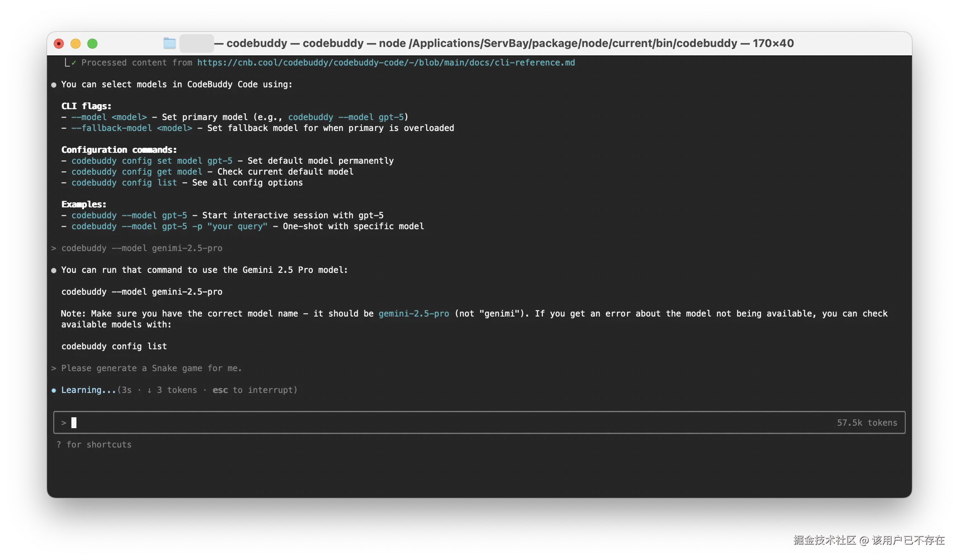Click the '? for shortcuts' hint
This screenshot has width=959, height=560.
[94, 445]
